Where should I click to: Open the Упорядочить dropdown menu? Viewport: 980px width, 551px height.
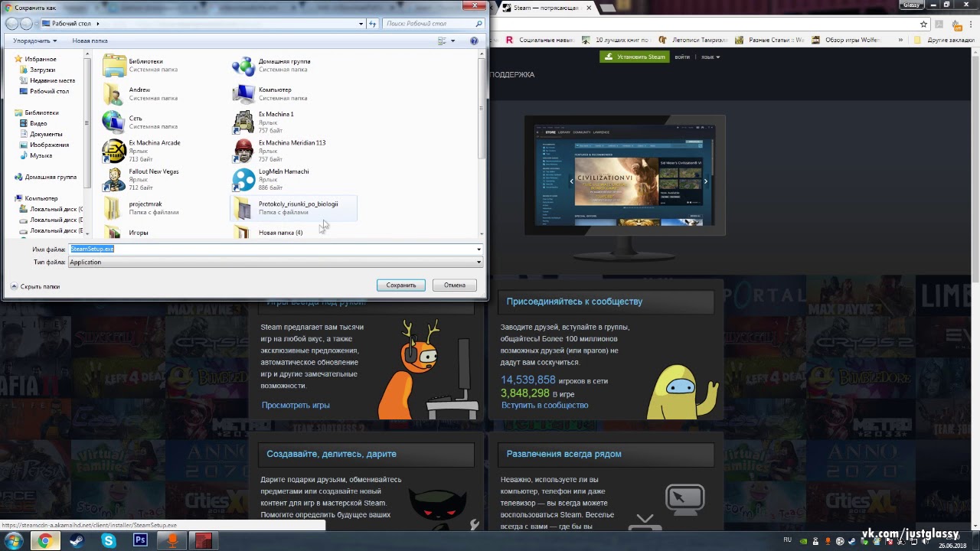(x=34, y=41)
